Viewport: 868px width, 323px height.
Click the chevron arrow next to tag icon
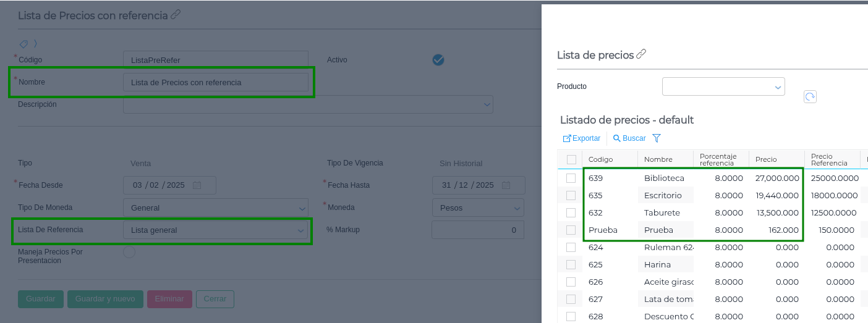click(35, 44)
